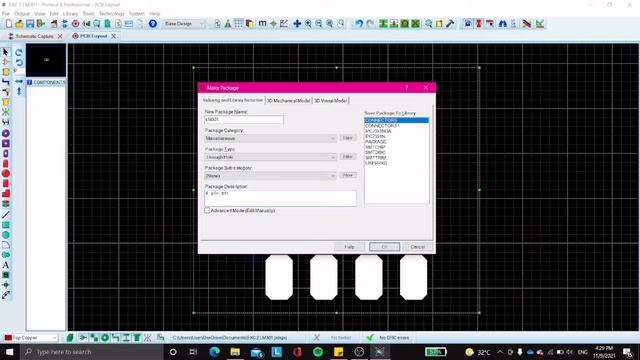
Task: Click the Help button in Make Package dialog
Action: click(x=349, y=247)
